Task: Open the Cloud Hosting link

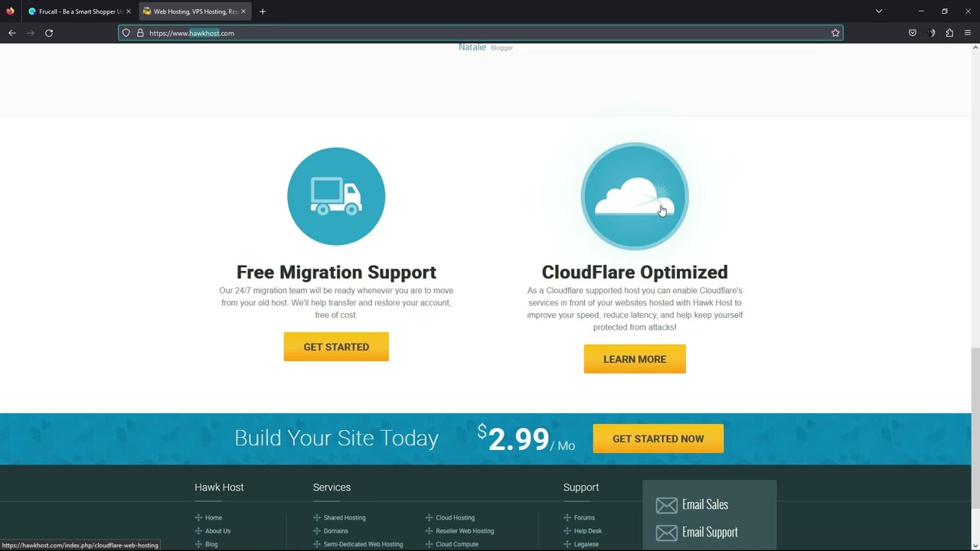Action: click(456, 518)
